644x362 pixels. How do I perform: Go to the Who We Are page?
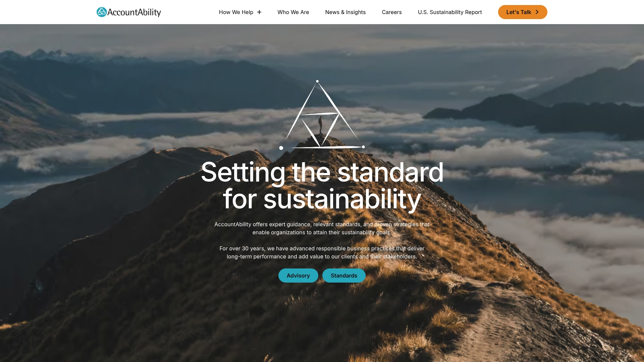tap(293, 12)
